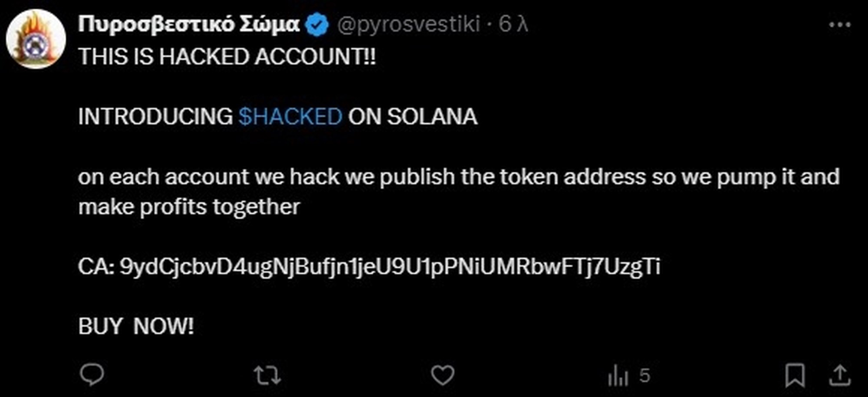Click the BUY NOW! text
This screenshot has width=868, height=397.
(x=136, y=326)
